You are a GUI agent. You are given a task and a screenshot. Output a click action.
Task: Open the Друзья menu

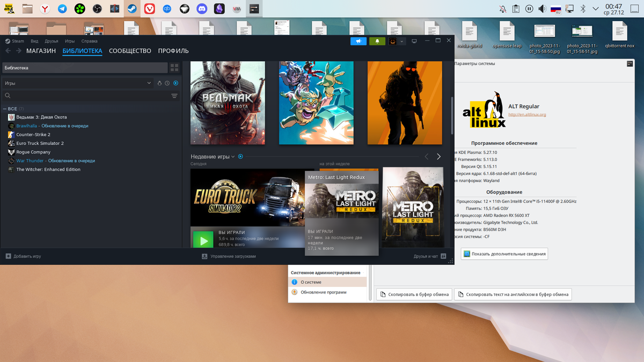[x=52, y=41]
